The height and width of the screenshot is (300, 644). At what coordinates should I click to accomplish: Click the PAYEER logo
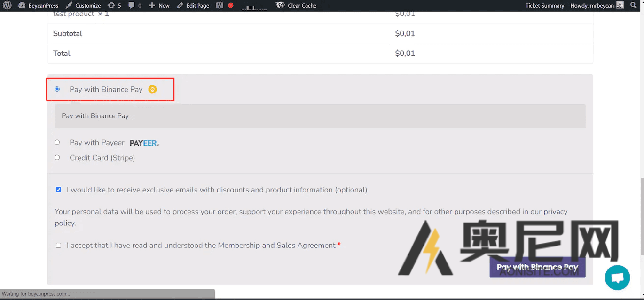point(144,143)
